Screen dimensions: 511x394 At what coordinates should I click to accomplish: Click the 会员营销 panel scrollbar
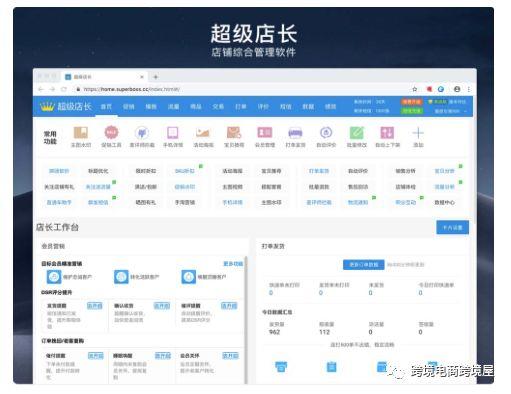click(246, 320)
